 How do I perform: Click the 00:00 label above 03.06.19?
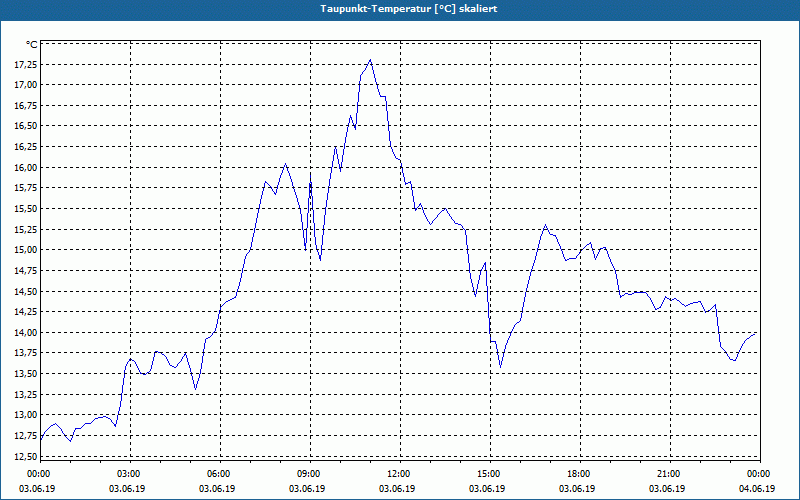tap(39, 474)
